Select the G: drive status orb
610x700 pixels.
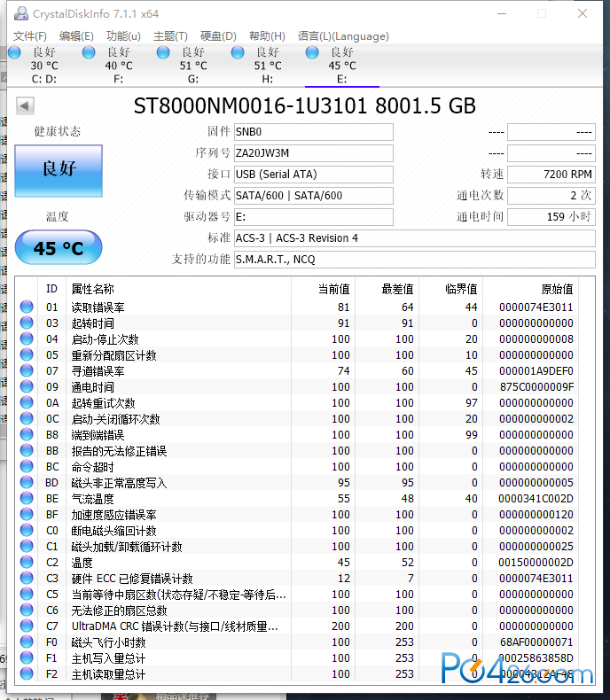coord(163,52)
